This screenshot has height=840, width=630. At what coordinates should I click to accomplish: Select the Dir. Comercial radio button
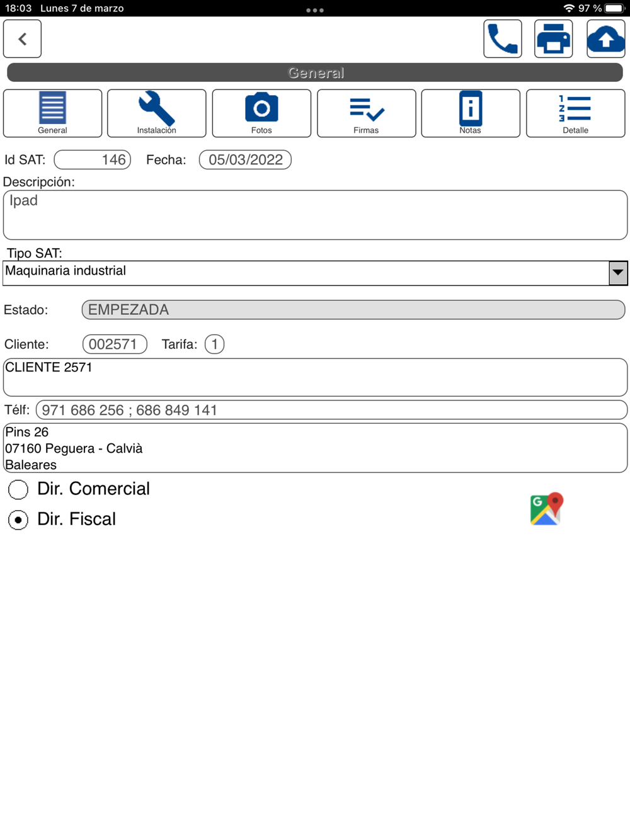pyautogui.click(x=18, y=489)
